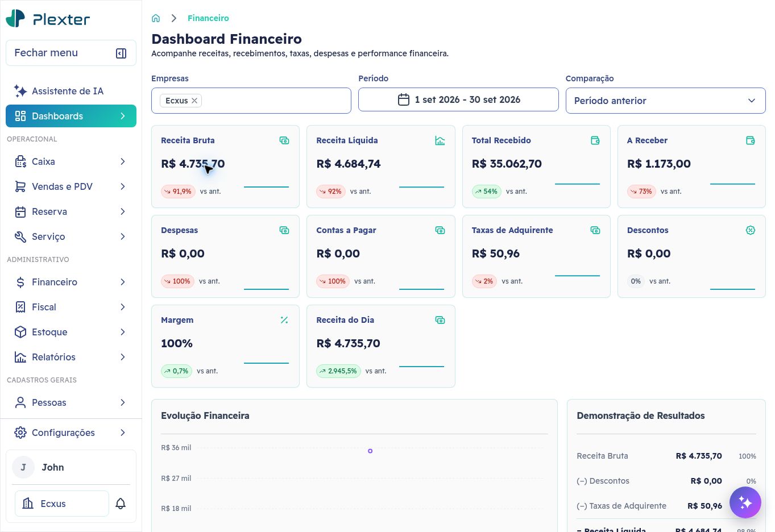Expand the Caixa menu
The width and height of the screenshot is (775, 532).
[71, 161]
